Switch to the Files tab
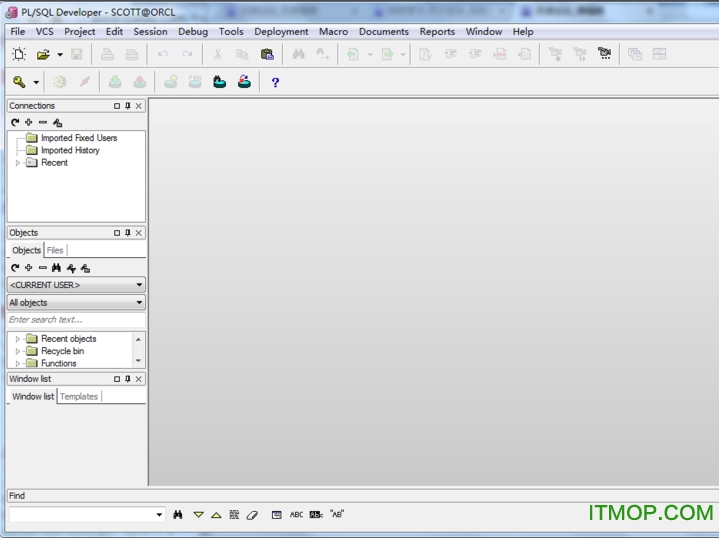719x538 pixels. pyautogui.click(x=55, y=250)
